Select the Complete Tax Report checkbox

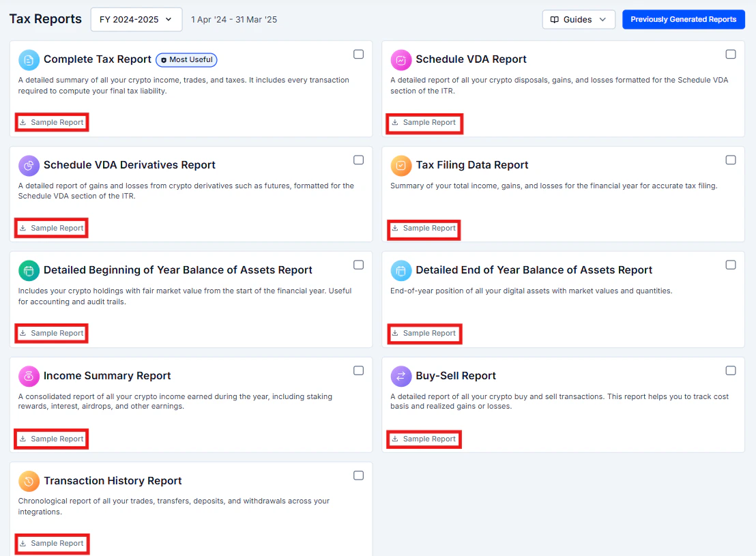coord(358,54)
